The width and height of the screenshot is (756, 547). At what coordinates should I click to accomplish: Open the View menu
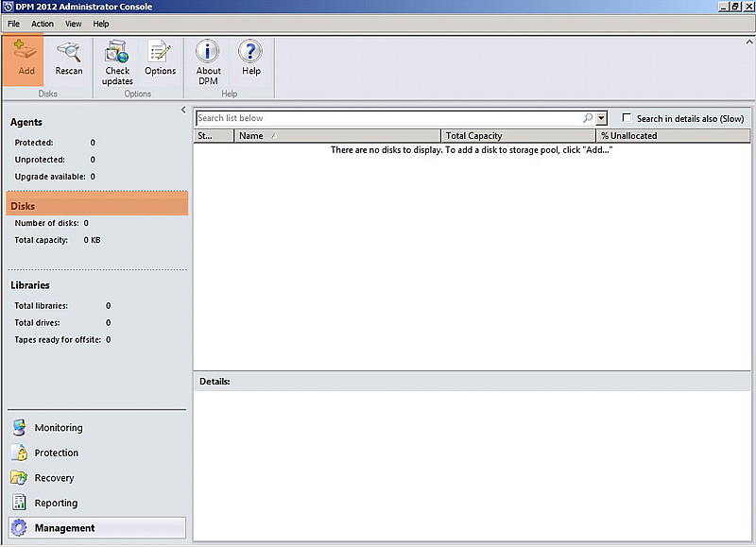pyautogui.click(x=73, y=24)
